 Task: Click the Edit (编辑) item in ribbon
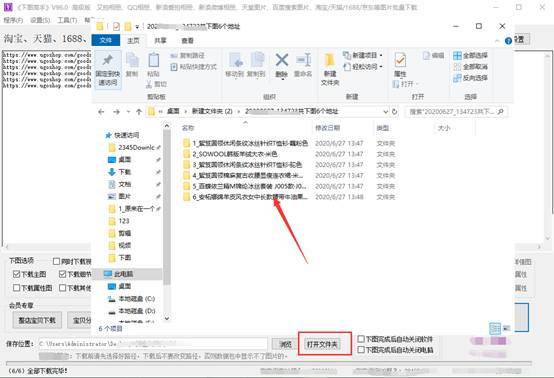433,55
